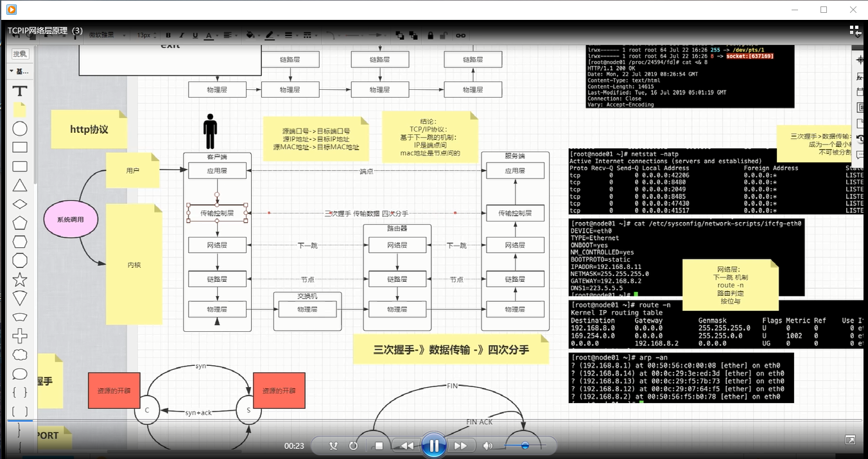
Task: Select the inverted triangle shape in sidebar
Action: 21,298
